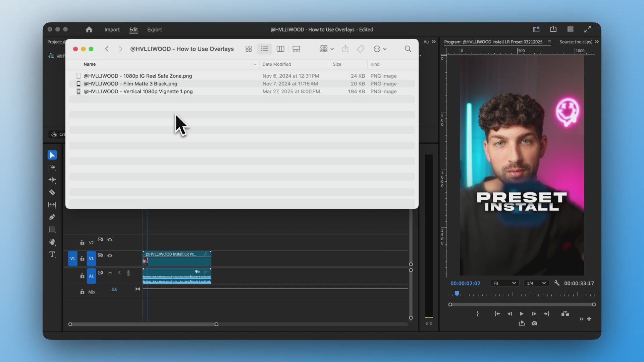The image size is (644, 362).
Task: Select the Hand tool
Action: tap(52, 242)
